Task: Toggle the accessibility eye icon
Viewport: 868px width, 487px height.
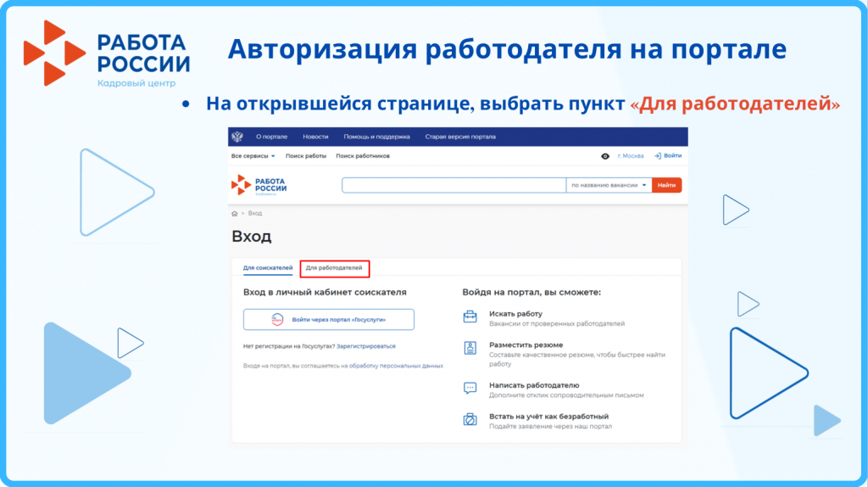Action: [x=605, y=156]
